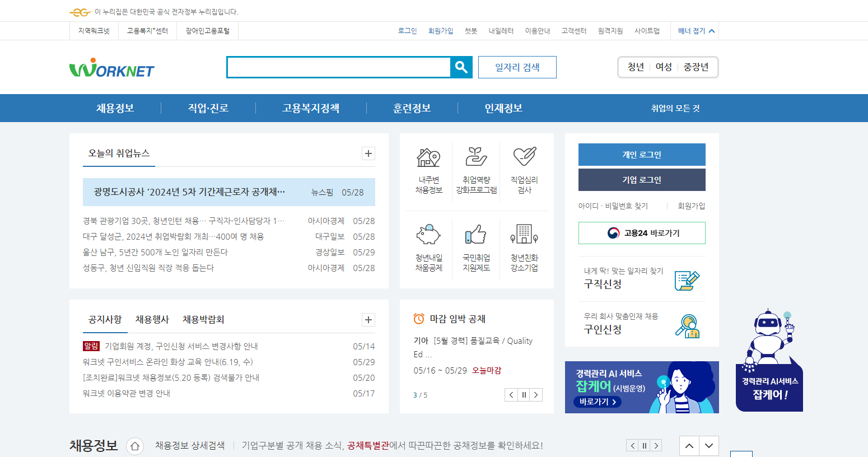This screenshot has width=868, height=457.
Task: Show next 마감 임박 공채 item
Action: (536, 395)
